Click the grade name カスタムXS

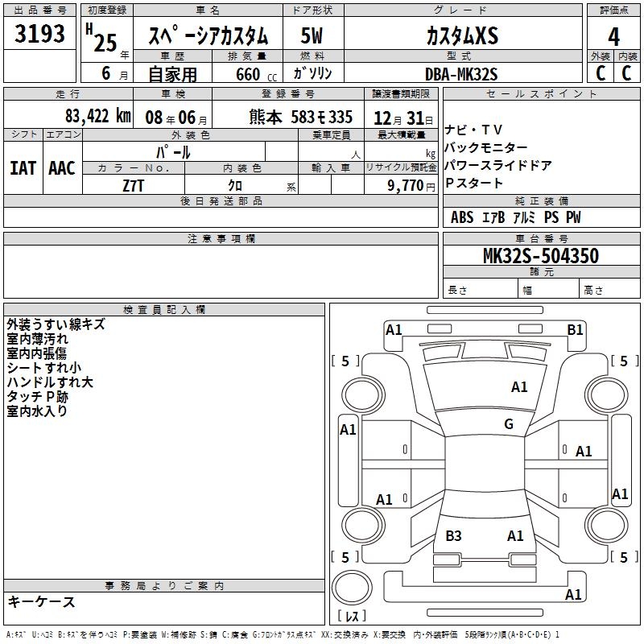click(462, 35)
